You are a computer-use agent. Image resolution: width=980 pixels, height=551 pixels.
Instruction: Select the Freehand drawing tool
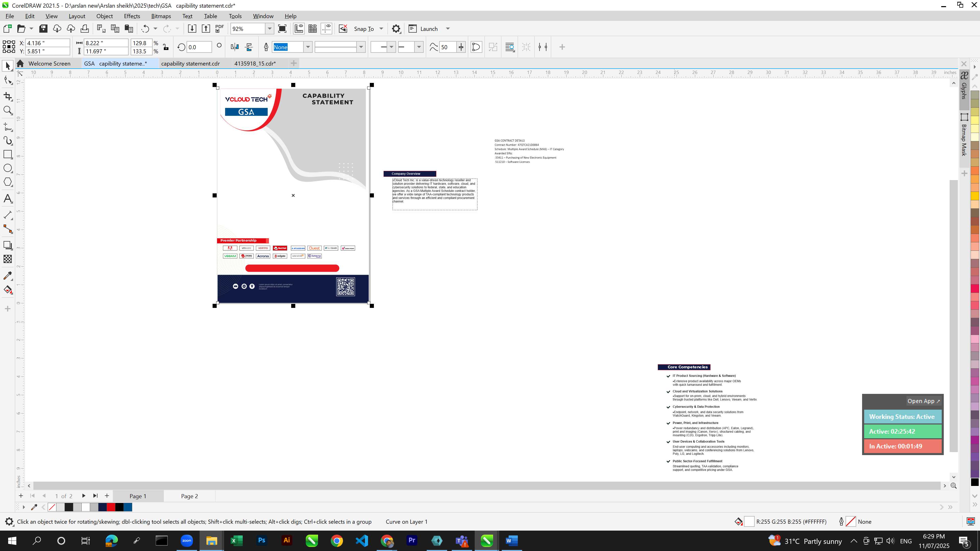[x=8, y=127]
